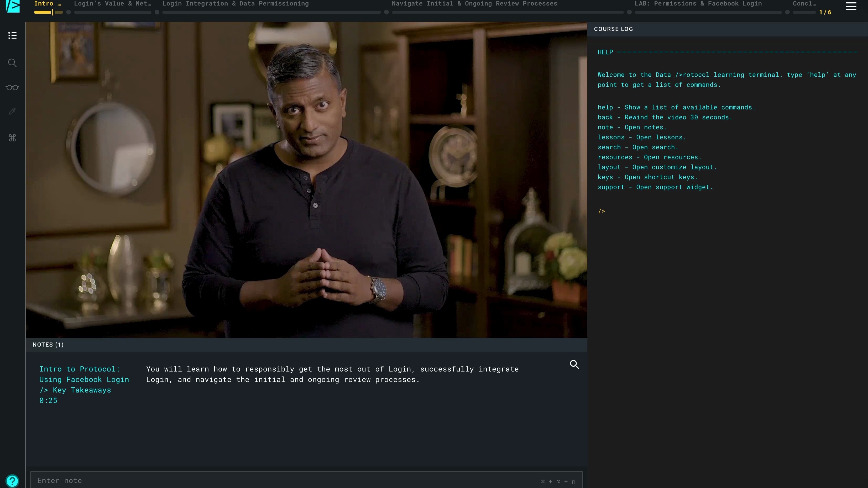The height and width of the screenshot is (488, 868).
Task: Click the video player to pause
Action: (x=306, y=180)
